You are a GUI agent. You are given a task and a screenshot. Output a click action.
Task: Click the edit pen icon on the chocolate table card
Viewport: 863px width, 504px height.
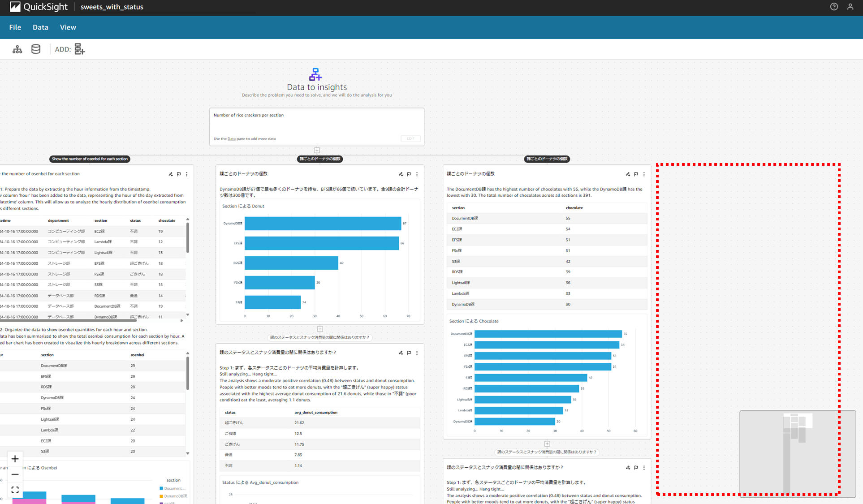pyautogui.click(x=628, y=174)
